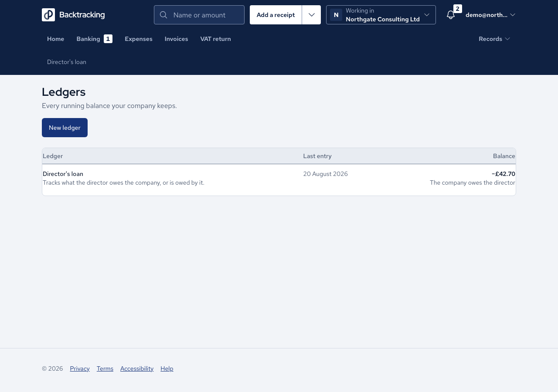Click the Ledger column header
Screen dimensions: 558x392
[x=53, y=156]
